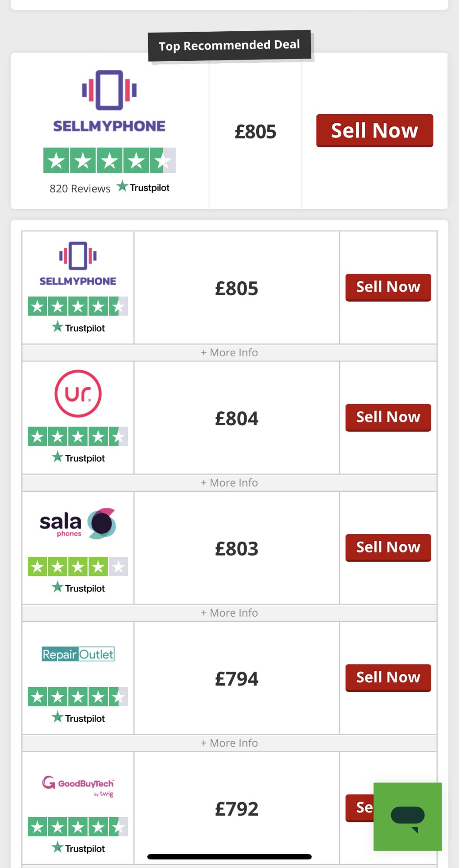Click the Top Recommended Deal banner
Viewport: 459px width, 868px height.
click(x=229, y=46)
